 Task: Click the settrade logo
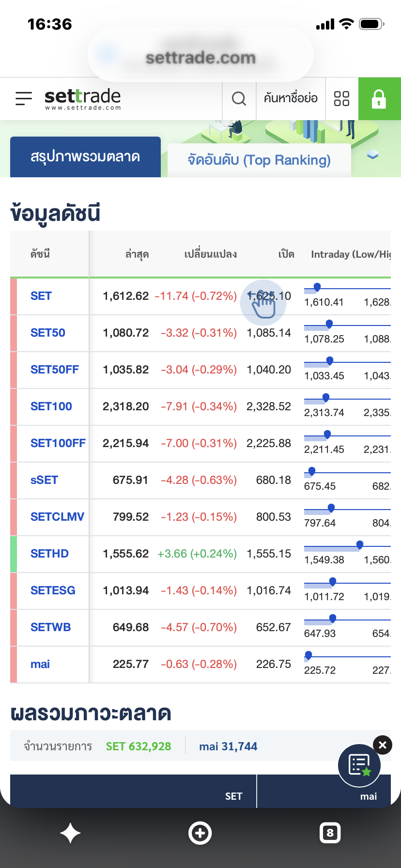(x=82, y=99)
